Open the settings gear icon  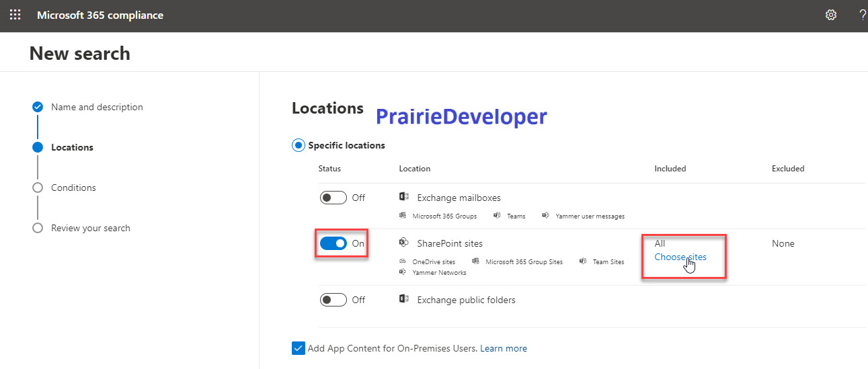click(x=831, y=15)
